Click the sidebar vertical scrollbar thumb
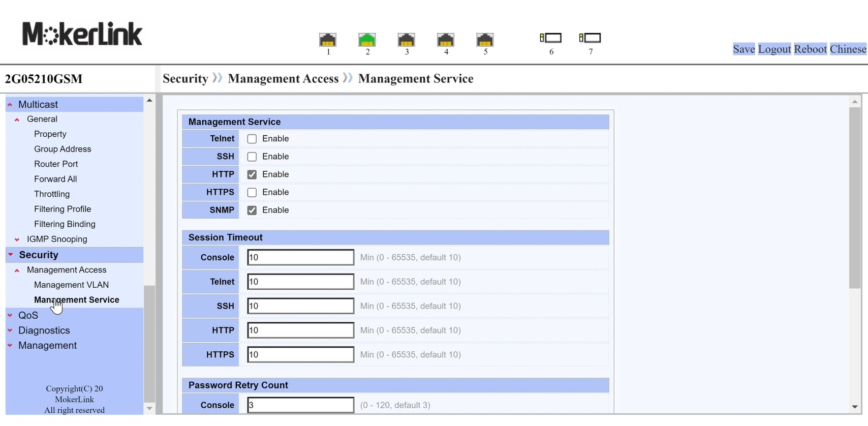 pyautogui.click(x=149, y=344)
